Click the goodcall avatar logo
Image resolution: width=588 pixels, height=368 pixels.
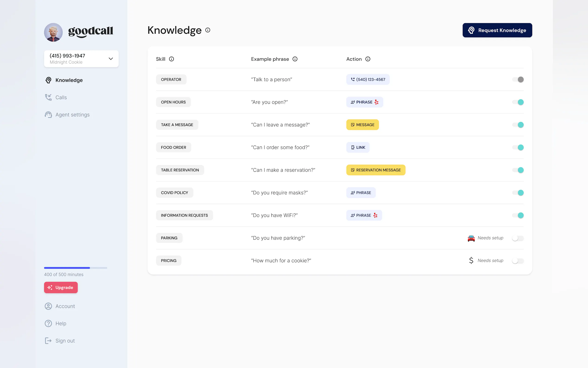[x=53, y=32]
